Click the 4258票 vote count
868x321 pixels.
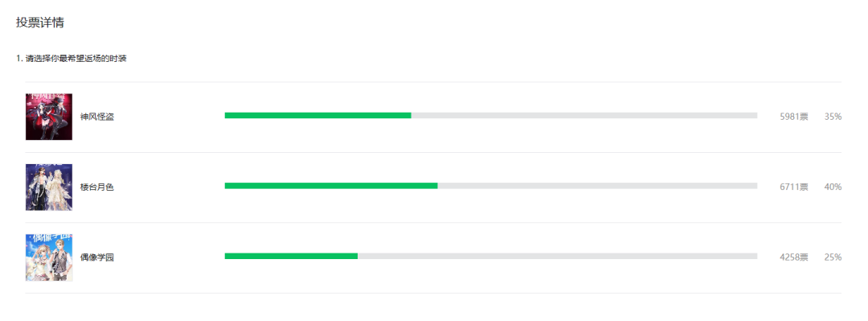tap(794, 257)
